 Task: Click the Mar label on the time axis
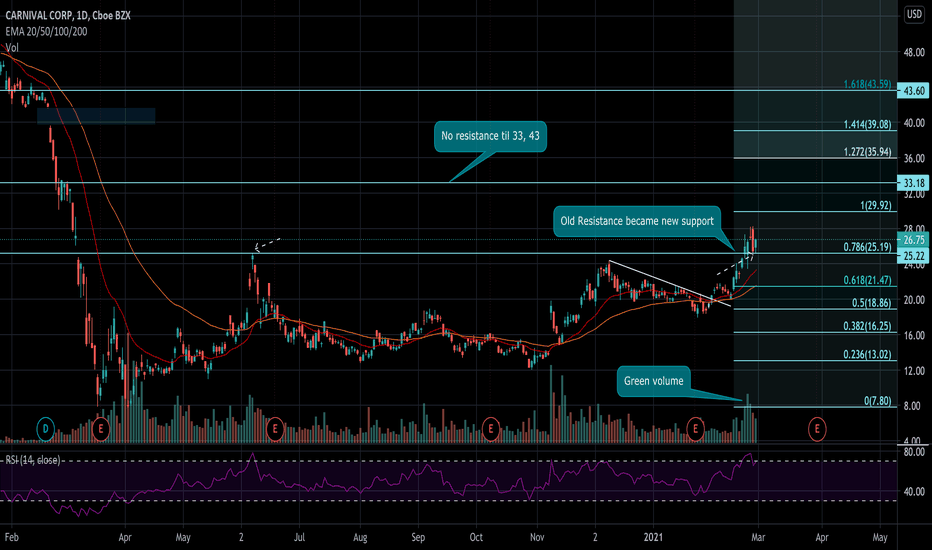(758, 537)
